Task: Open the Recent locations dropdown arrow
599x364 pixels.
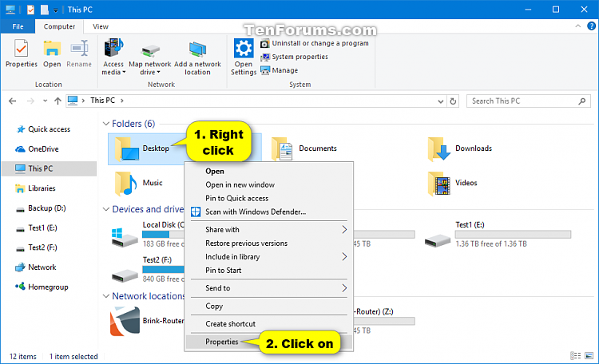Action: point(45,101)
